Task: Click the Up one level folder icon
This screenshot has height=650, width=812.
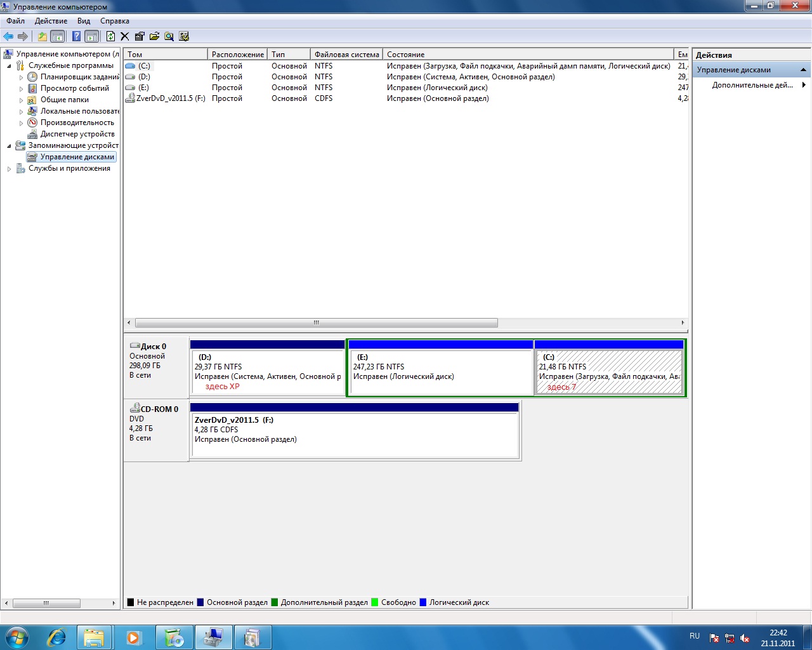Action: 42,36
